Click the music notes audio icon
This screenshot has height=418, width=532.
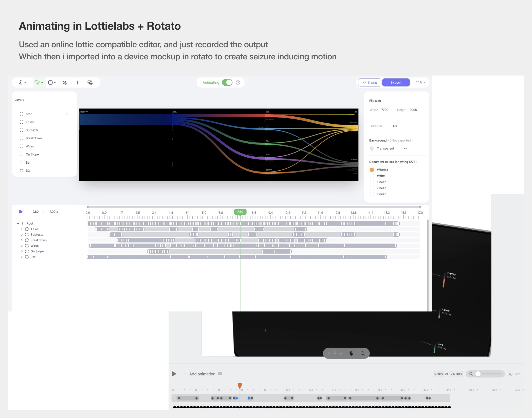tap(510, 374)
